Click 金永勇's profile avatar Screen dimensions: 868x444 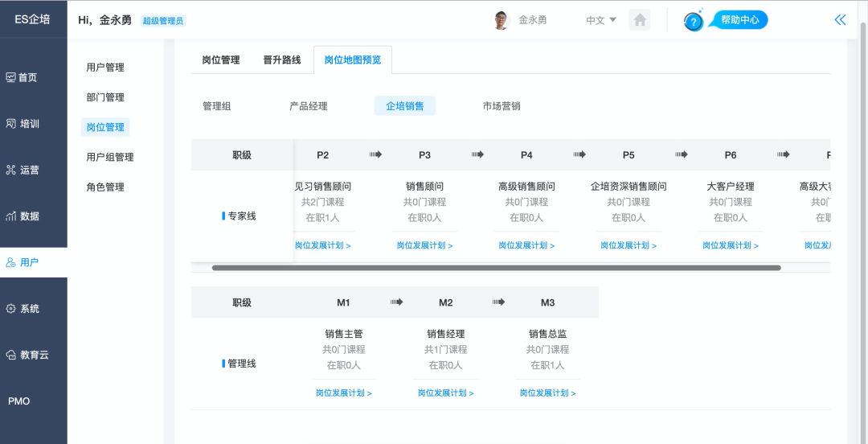(501, 20)
